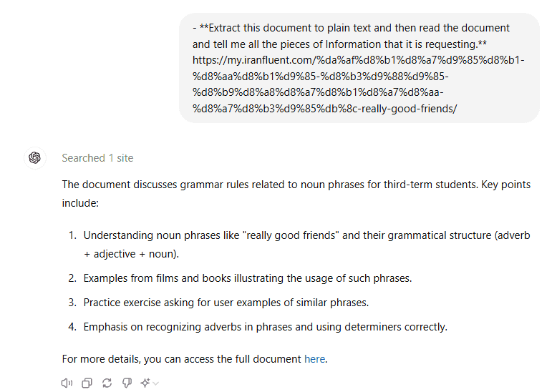
Task: Regenerate the response using circular arrows icon
Action: (x=107, y=383)
